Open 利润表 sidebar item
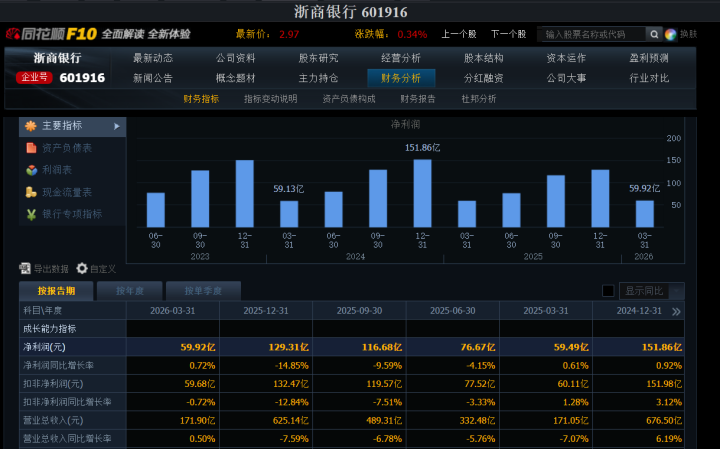720x449 pixels. point(57,170)
